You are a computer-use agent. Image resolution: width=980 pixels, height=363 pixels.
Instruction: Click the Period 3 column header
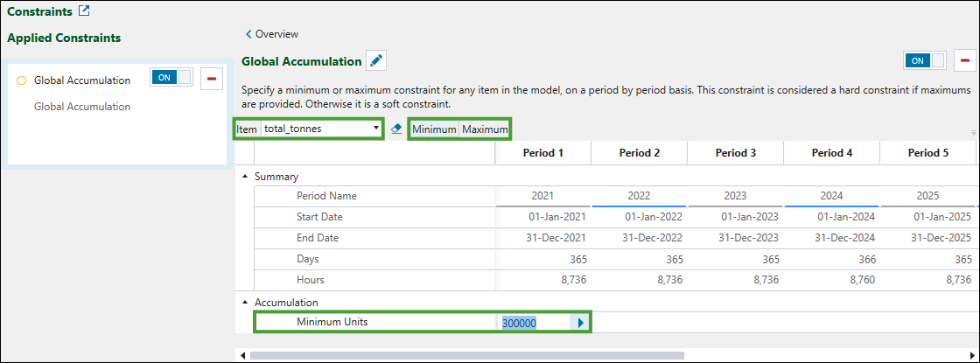(735, 152)
